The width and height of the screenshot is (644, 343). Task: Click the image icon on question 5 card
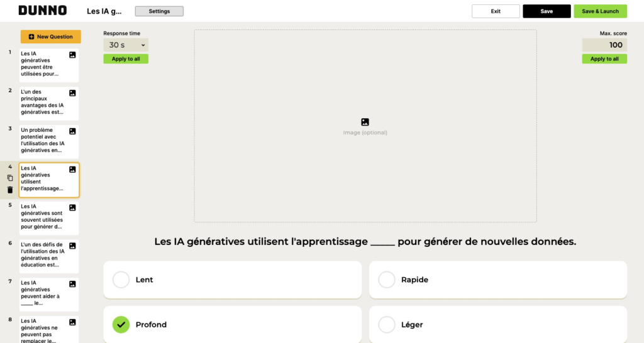pyautogui.click(x=72, y=207)
